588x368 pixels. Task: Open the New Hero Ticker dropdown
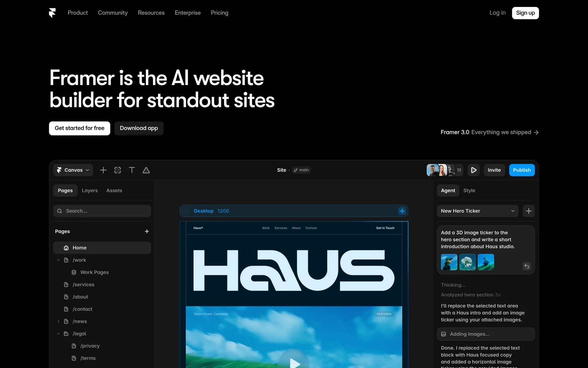tap(478, 211)
